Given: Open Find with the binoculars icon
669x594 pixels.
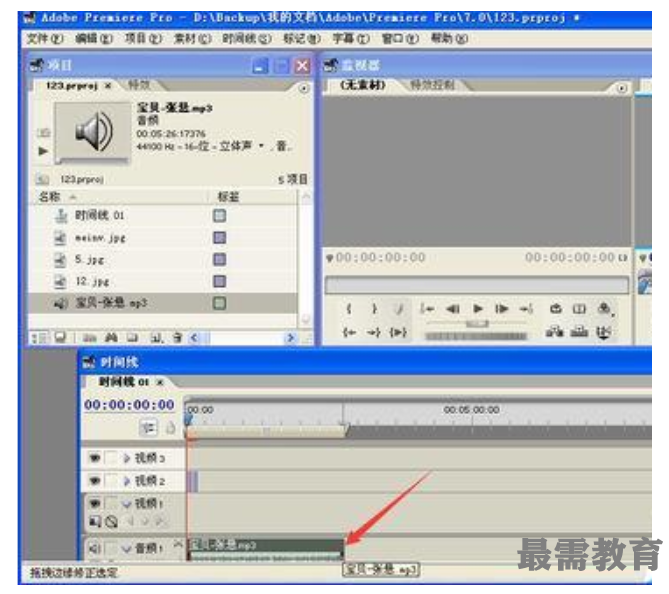Looking at the screenshot, I should pyautogui.click(x=111, y=338).
